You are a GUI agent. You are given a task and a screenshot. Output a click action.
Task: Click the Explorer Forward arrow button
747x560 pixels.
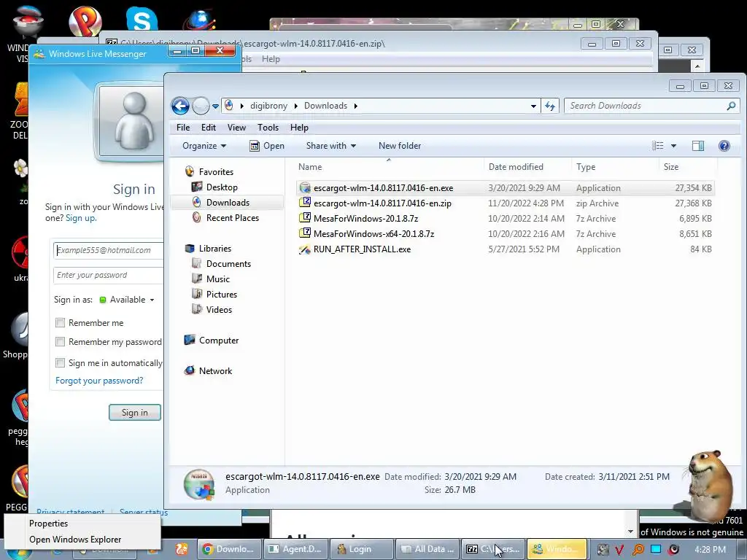201,106
